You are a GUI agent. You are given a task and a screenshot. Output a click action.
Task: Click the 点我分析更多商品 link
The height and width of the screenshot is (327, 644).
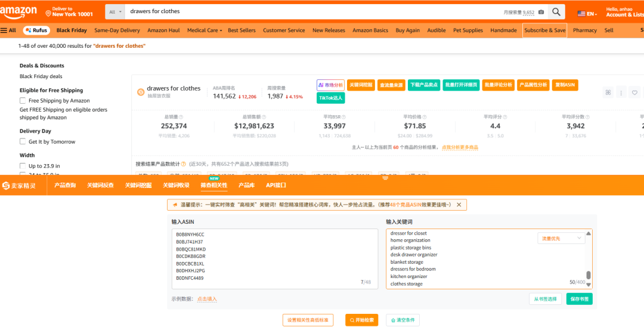point(460,147)
